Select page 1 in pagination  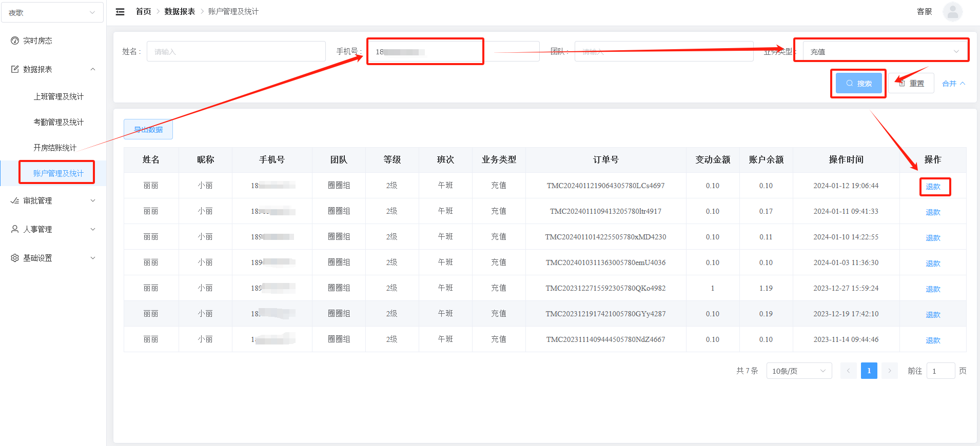click(x=869, y=371)
